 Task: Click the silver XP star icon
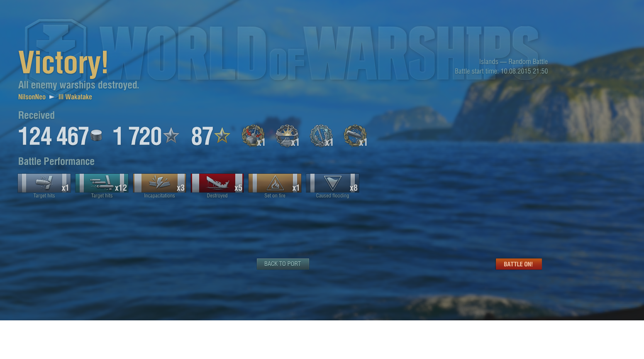point(171,135)
